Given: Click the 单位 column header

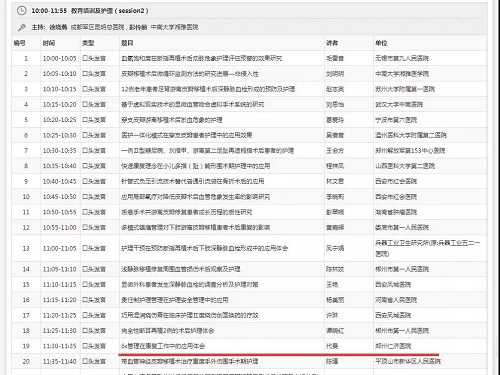Looking at the screenshot, I should (381, 43).
